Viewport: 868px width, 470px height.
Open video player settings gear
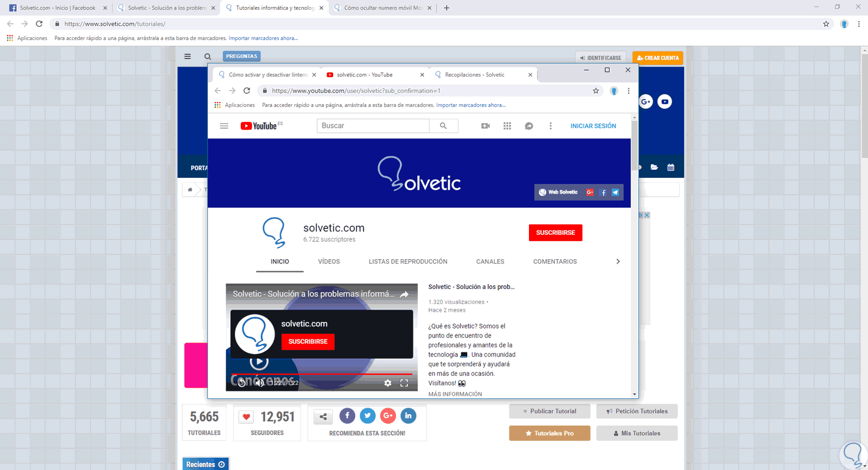(x=387, y=383)
